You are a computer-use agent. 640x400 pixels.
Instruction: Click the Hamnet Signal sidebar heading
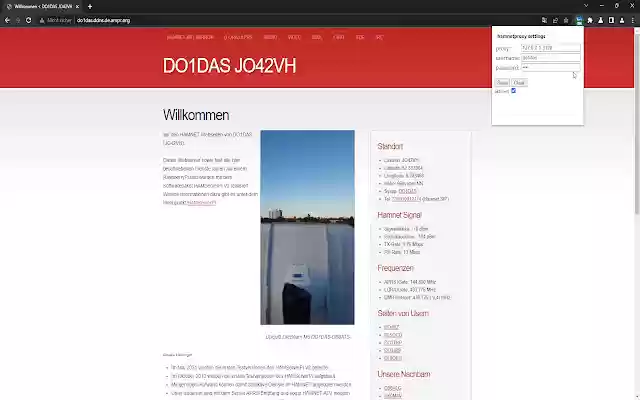(x=399, y=215)
